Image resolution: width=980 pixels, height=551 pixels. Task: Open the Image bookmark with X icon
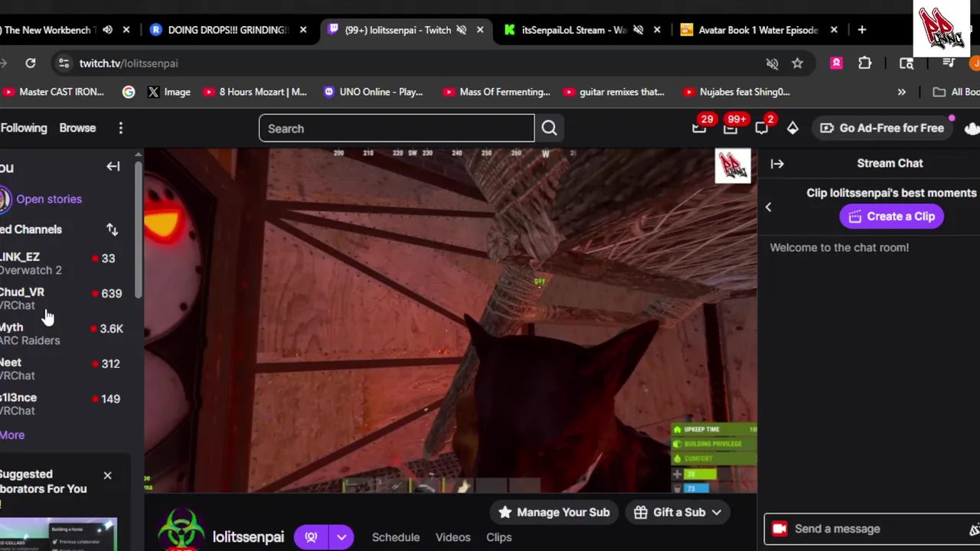pos(168,92)
